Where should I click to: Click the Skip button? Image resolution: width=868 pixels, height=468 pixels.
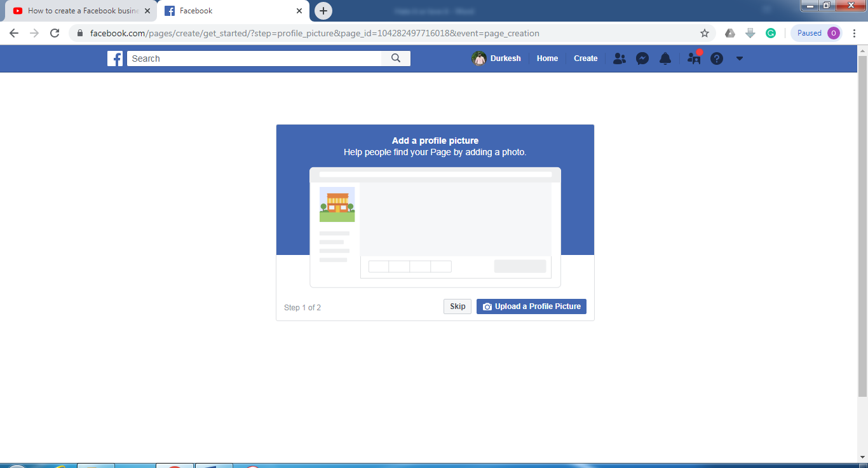[x=458, y=306]
